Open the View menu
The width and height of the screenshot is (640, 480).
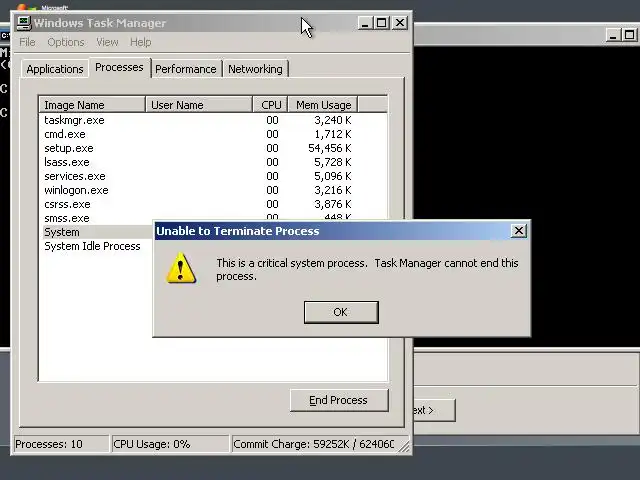107,42
